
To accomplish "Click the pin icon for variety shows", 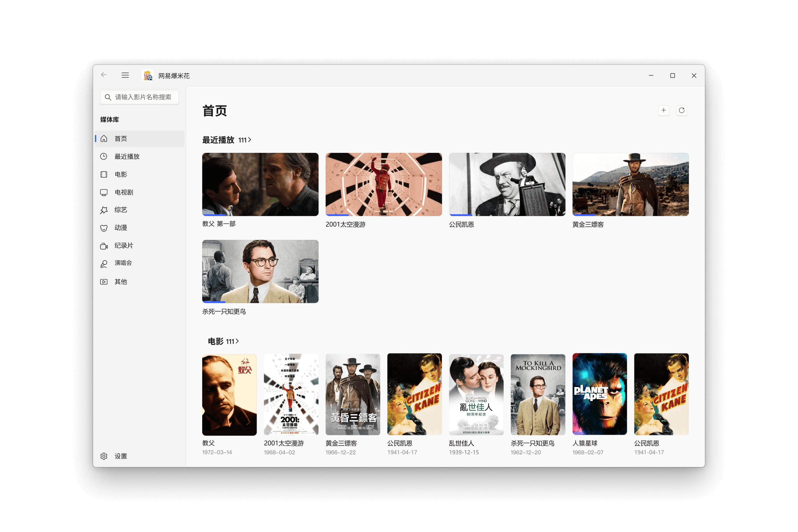I will click(104, 210).
